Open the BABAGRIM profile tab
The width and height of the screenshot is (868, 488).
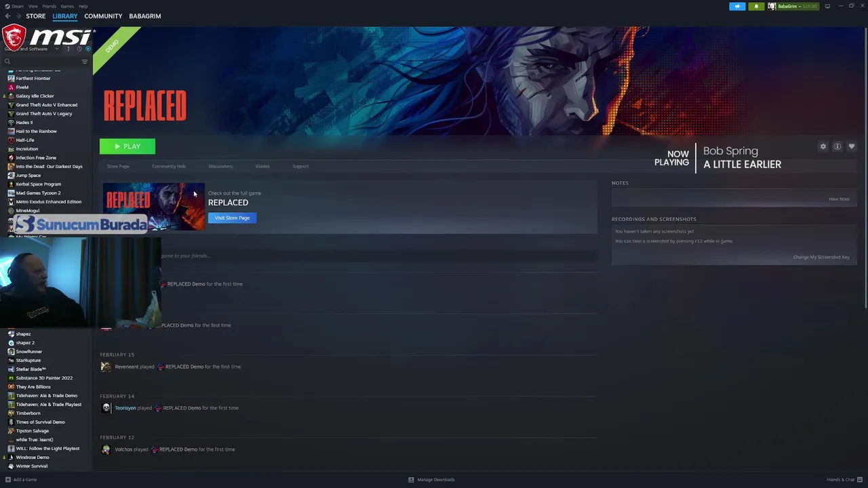[145, 16]
